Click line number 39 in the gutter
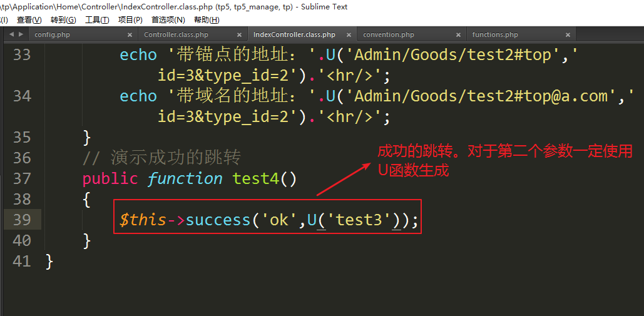The height and width of the screenshot is (316, 644). (x=22, y=220)
